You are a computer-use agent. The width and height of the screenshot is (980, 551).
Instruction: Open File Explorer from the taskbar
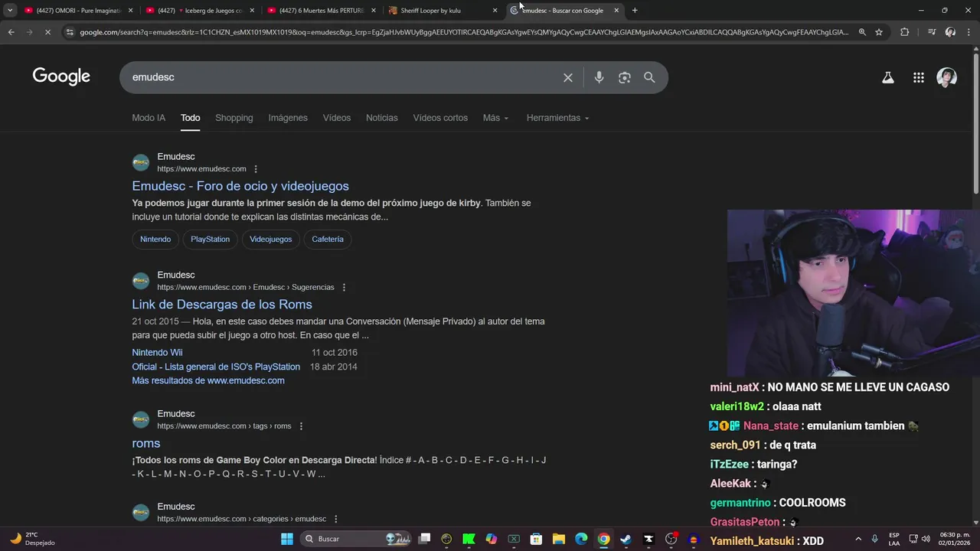click(559, 539)
